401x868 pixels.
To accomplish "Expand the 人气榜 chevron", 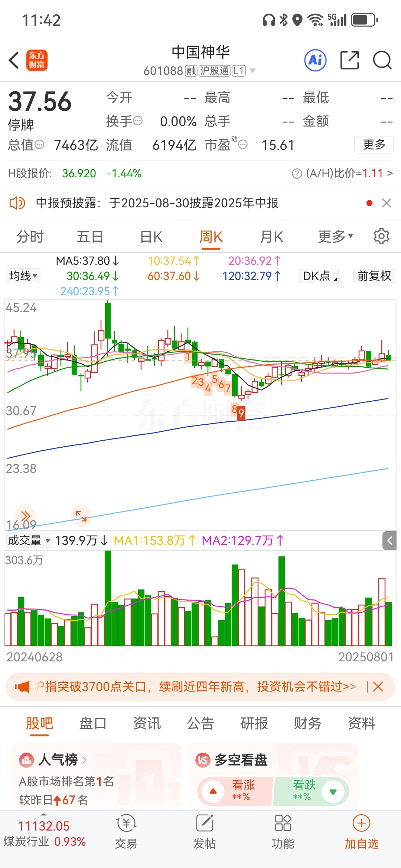I will [x=84, y=760].
